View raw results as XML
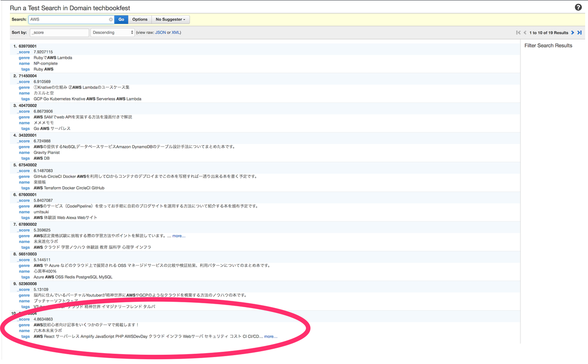588x364 pixels. [176, 33]
